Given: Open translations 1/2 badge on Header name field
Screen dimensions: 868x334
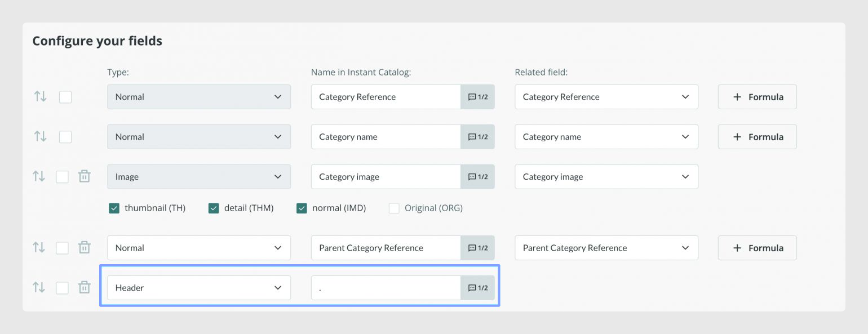Looking at the screenshot, I should [477, 288].
